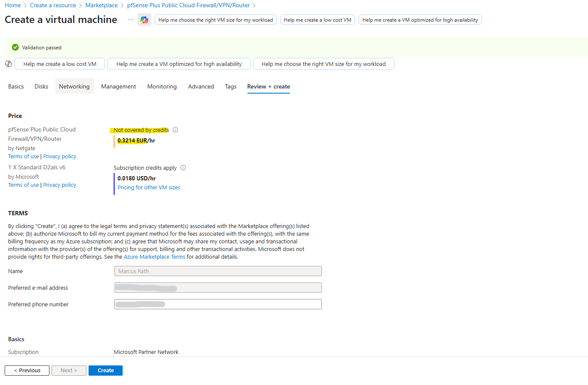The height and width of the screenshot is (385, 588).
Task: Click lower 'Help me create a low cost VM' suggestion
Action: point(60,64)
